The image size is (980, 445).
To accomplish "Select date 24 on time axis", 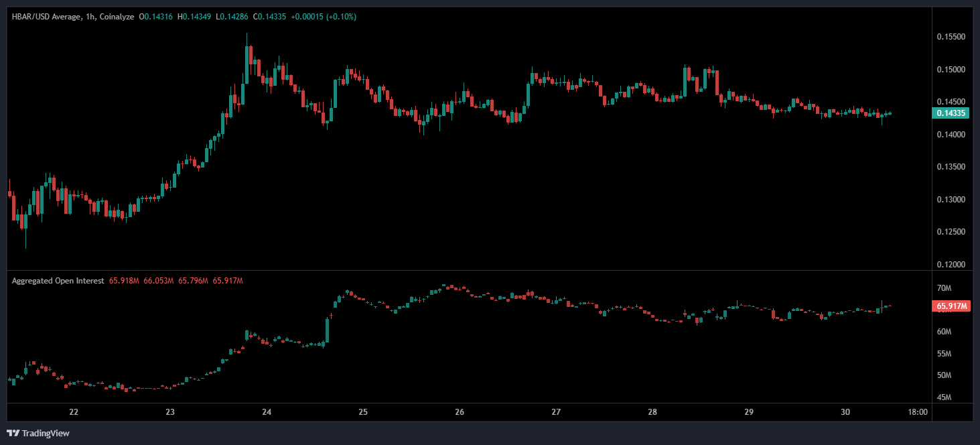I will click(267, 412).
